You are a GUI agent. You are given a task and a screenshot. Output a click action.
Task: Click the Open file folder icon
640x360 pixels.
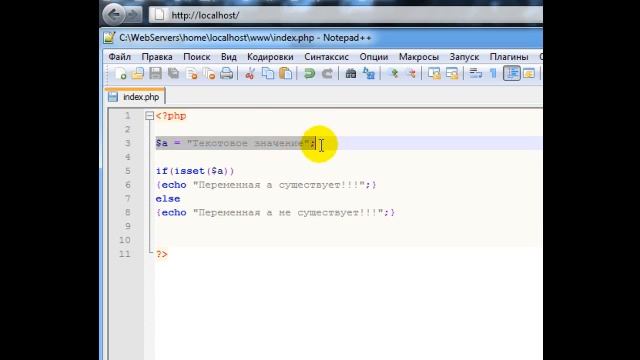click(x=138, y=73)
